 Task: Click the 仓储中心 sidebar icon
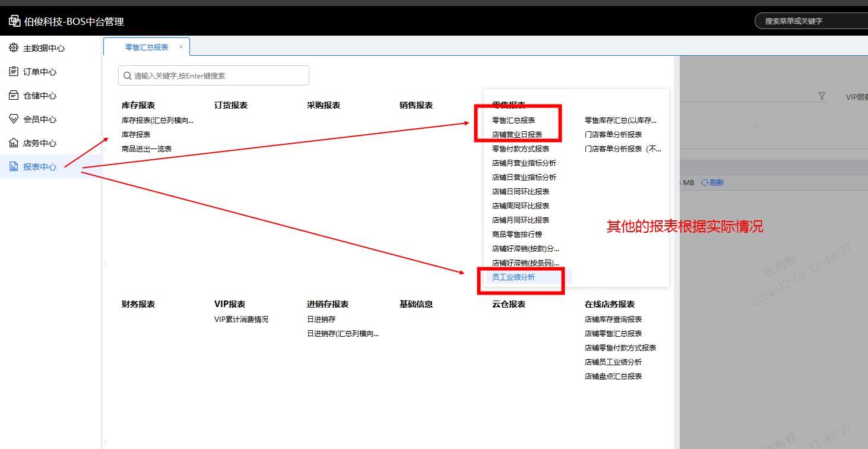click(x=14, y=96)
